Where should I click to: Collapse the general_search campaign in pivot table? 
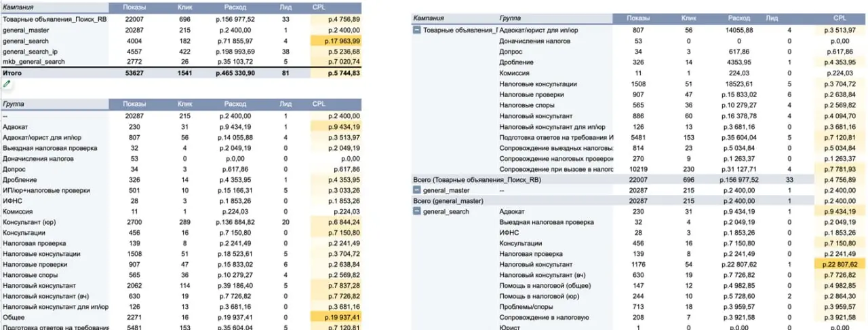tap(416, 212)
